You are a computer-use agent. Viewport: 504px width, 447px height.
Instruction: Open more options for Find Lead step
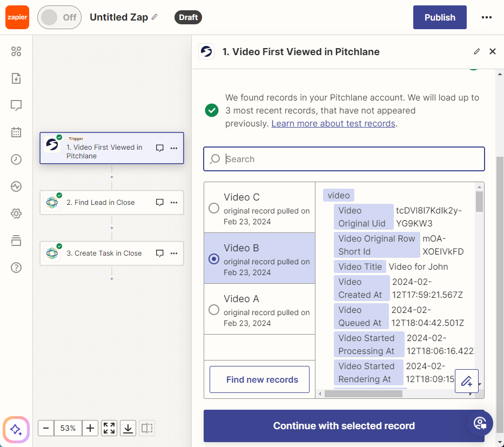[174, 202]
